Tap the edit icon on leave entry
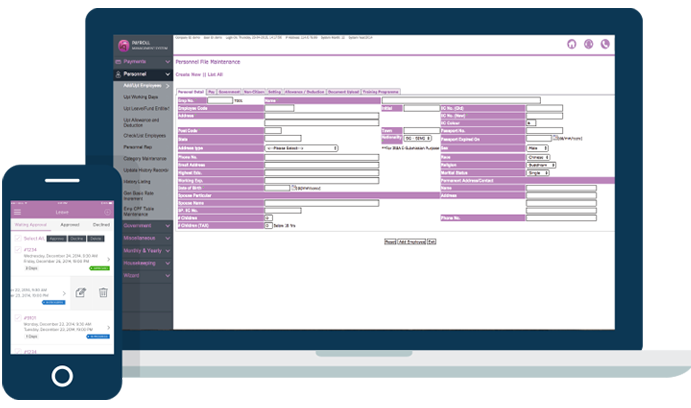 [x=81, y=293]
